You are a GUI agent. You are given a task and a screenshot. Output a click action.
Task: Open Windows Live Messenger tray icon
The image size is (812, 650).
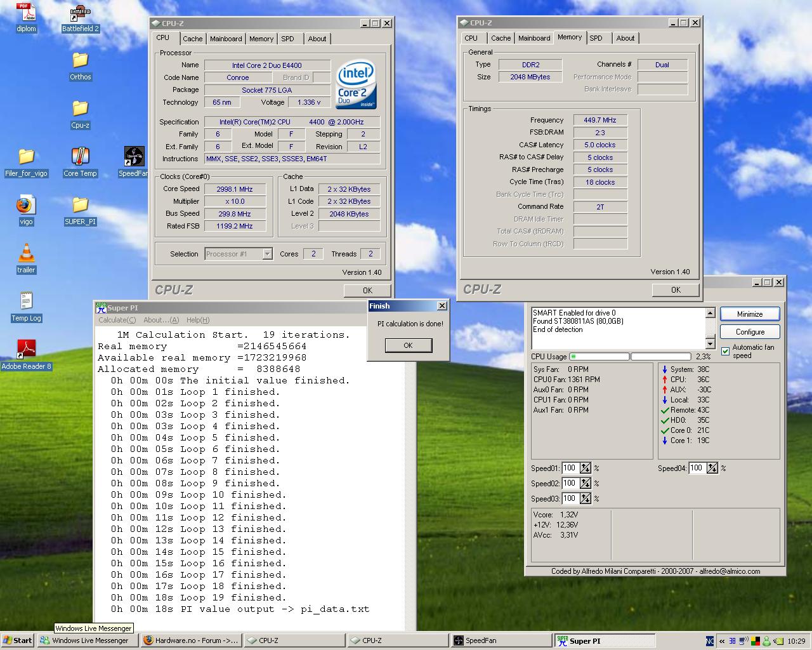[766, 641]
